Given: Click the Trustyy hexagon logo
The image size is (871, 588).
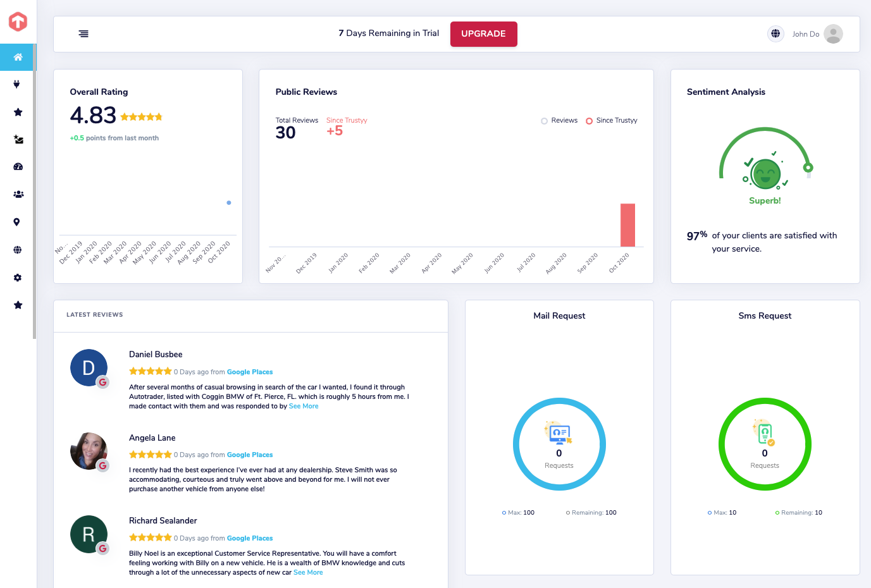Looking at the screenshot, I should tap(18, 21).
